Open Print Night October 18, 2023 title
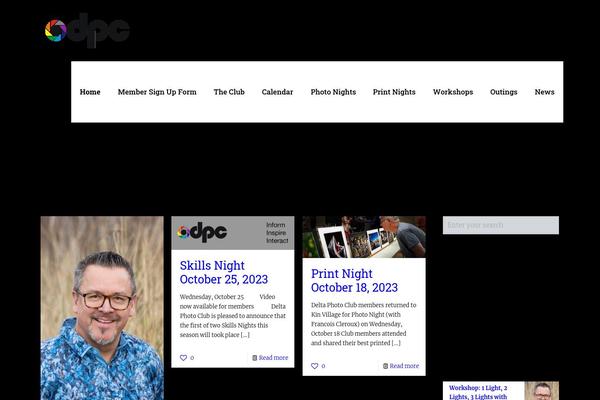 tap(354, 281)
